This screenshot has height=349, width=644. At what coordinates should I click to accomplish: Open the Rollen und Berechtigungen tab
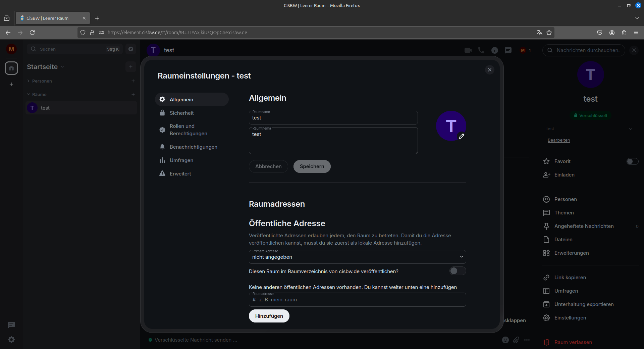tap(188, 130)
